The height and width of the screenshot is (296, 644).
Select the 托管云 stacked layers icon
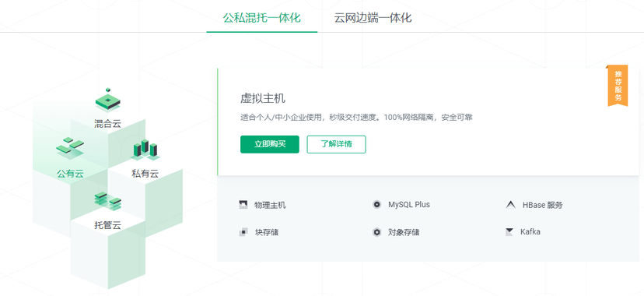107,201
